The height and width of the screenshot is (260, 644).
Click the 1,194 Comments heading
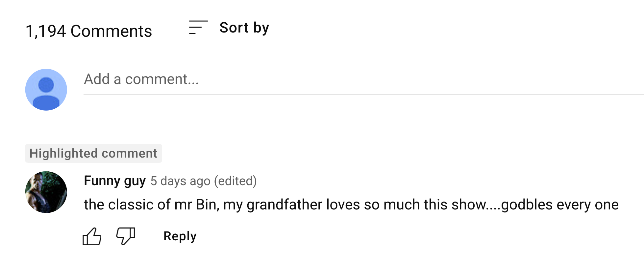(x=89, y=31)
